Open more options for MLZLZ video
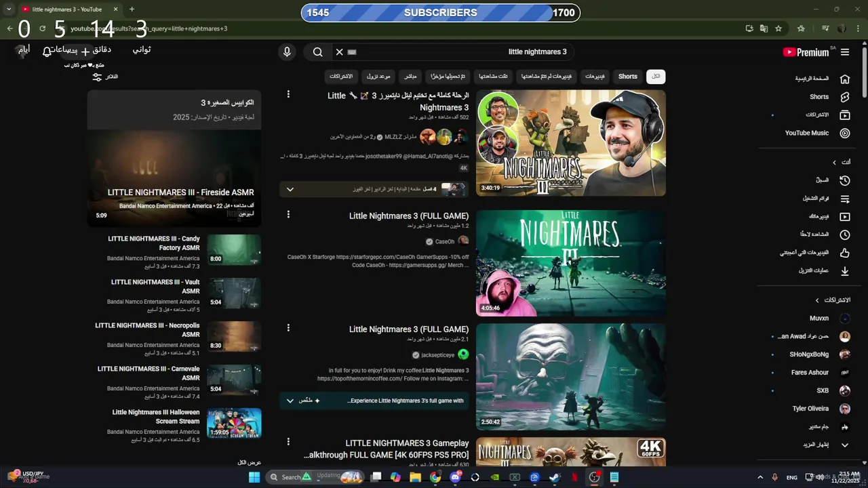This screenshot has height=488, width=868. coord(288,94)
